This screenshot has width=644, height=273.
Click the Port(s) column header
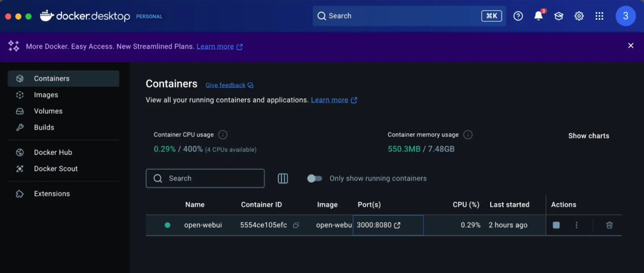point(369,205)
